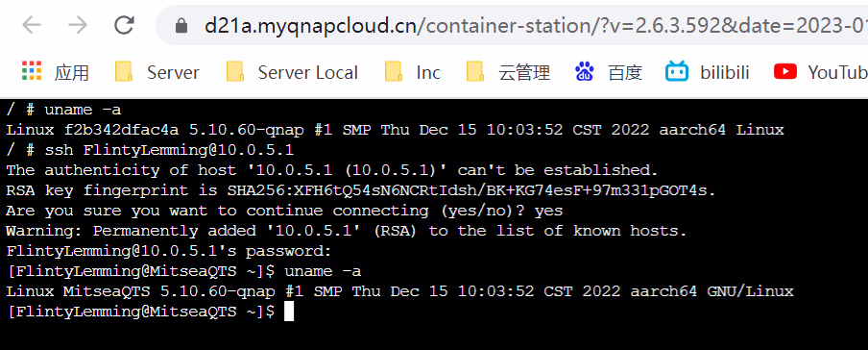Open the 云管理 bookmark folder
The width and height of the screenshot is (868, 350).
pyautogui.click(x=508, y=72)
